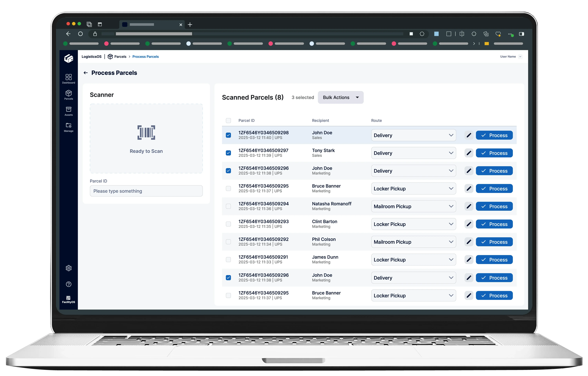Open the Bulk Actions dropdown
The height and width of the screenshot is (376, 588).
(341, 97)
